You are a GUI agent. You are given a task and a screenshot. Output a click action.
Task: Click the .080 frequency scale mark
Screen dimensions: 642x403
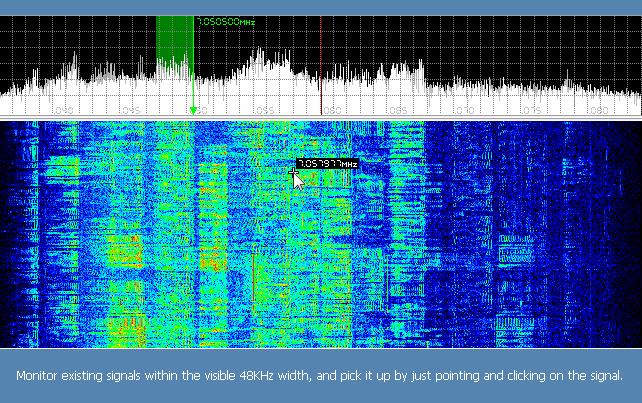(x=598, y=110)
